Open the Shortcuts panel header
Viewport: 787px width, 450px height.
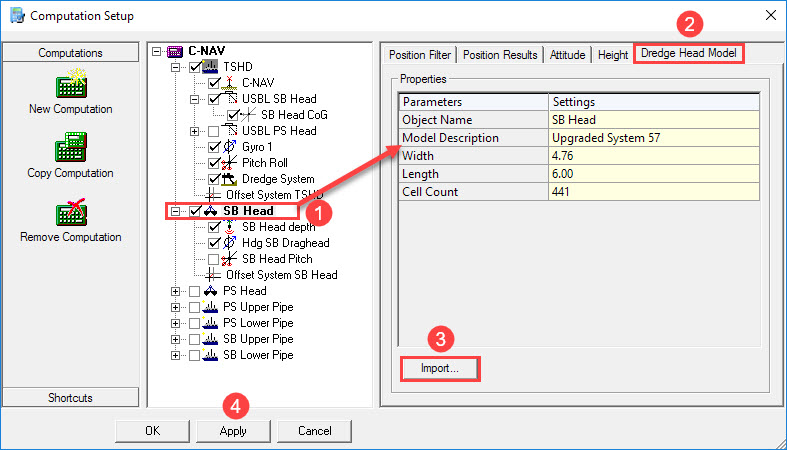point(70,398)
